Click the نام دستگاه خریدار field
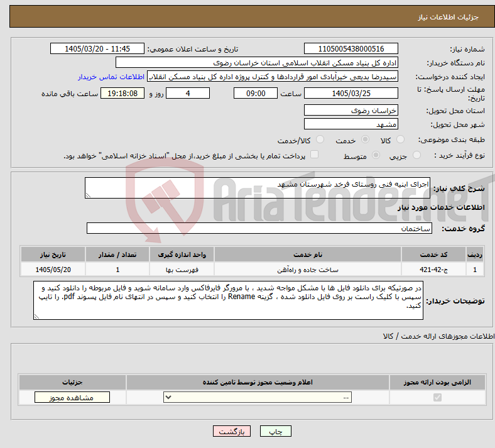This screenshot has width=495, height=448. pyautogui.click(x=257, y=62)
